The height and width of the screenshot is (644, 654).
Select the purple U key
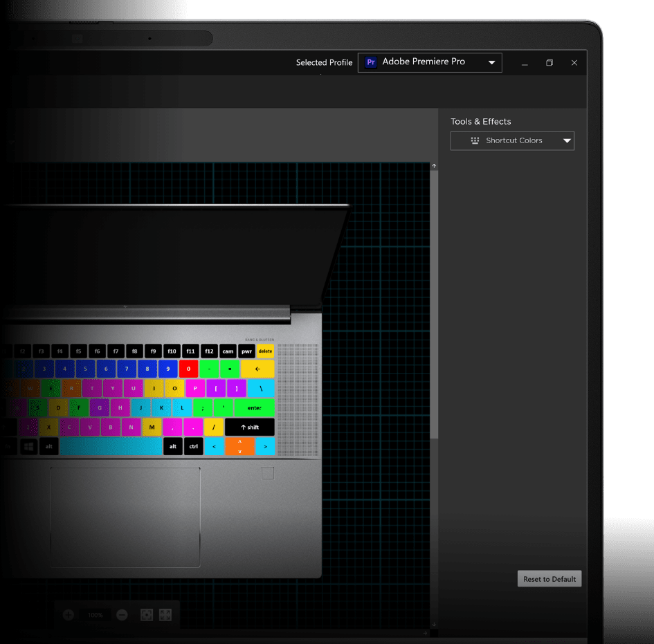pos(134,389)
